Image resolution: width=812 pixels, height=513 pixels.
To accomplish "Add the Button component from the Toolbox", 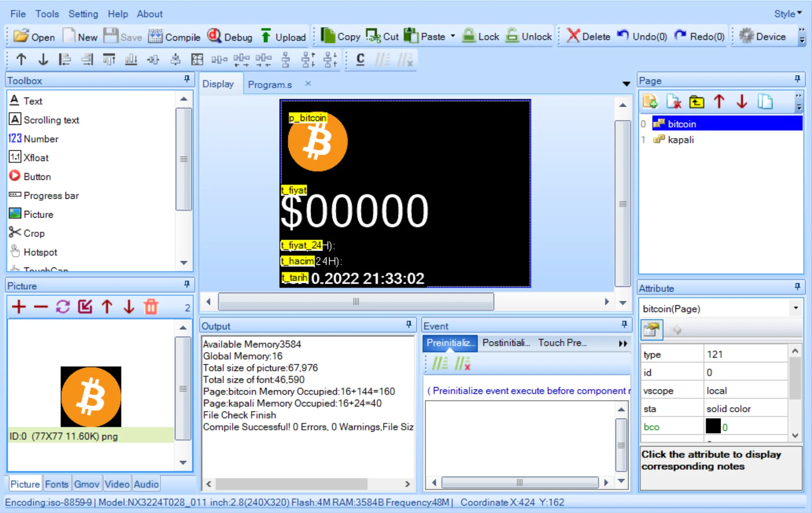I will point(30,176).
